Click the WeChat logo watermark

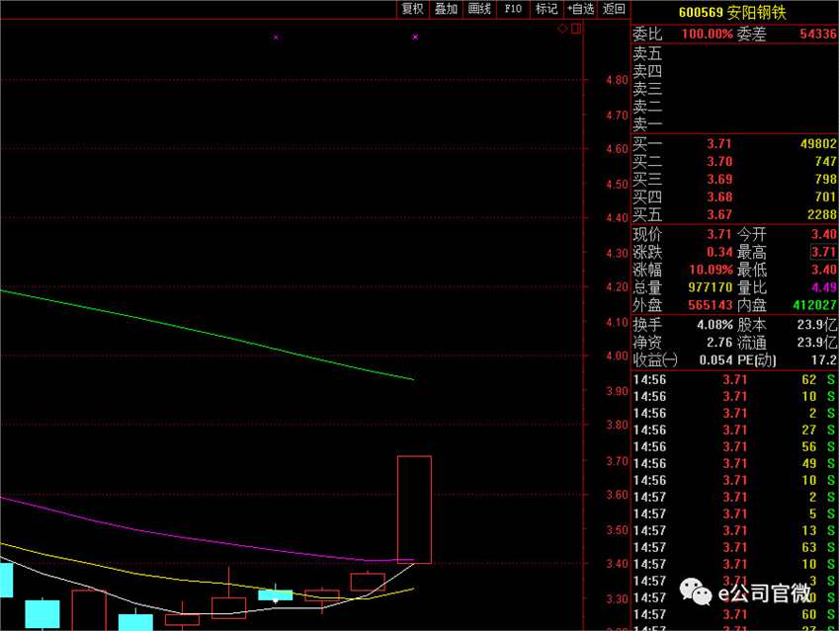pos(696,592)
